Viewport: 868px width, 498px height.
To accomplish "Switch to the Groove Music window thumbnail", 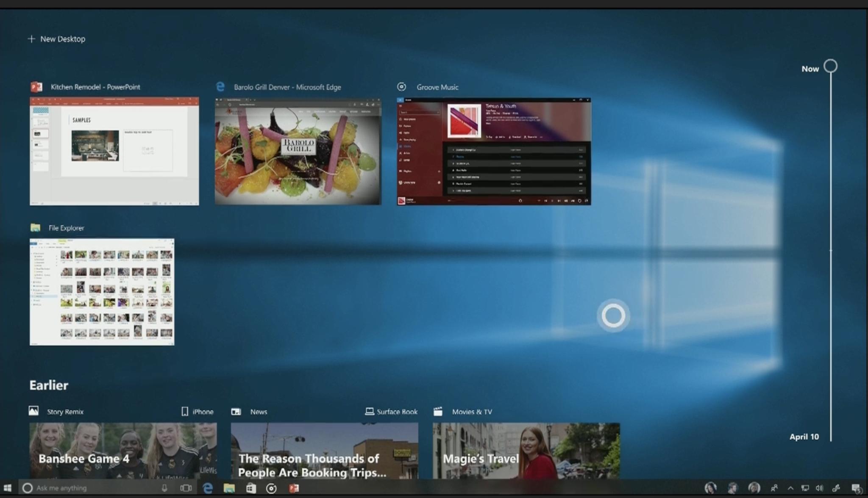I will (x=494, y=151).
